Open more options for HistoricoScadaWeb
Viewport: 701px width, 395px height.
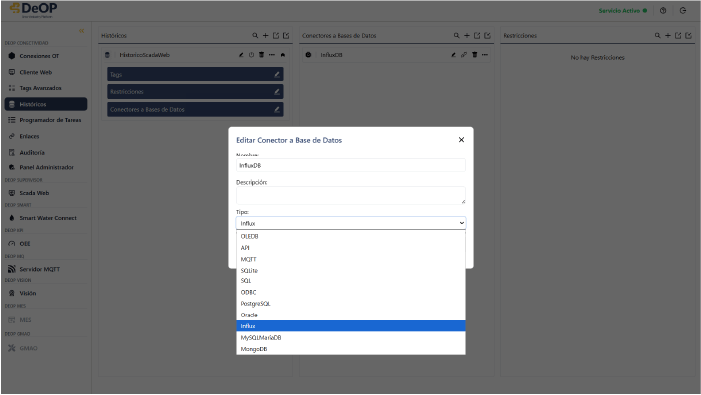(272, 55)
